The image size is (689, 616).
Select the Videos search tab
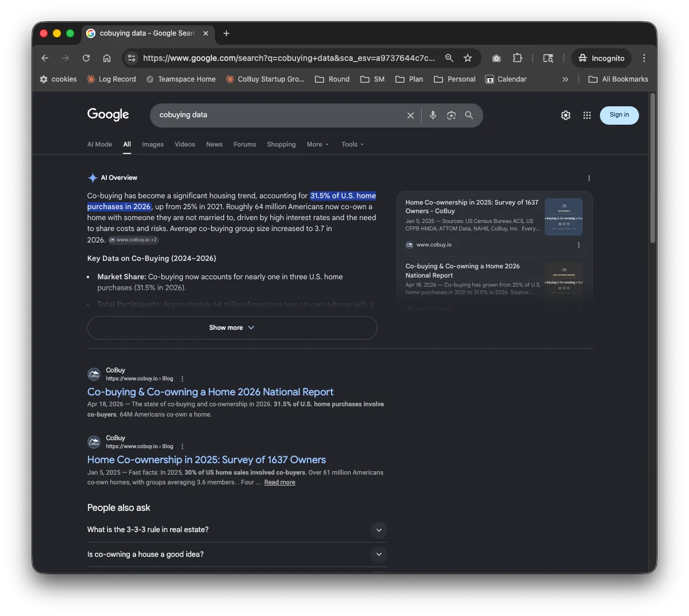pos(184,144)
